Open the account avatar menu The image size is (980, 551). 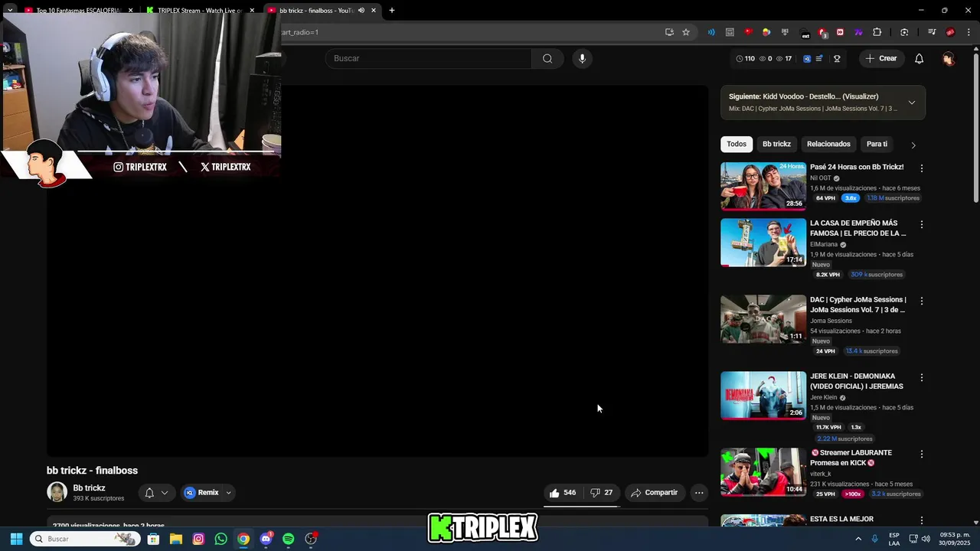tap(949, 59)
